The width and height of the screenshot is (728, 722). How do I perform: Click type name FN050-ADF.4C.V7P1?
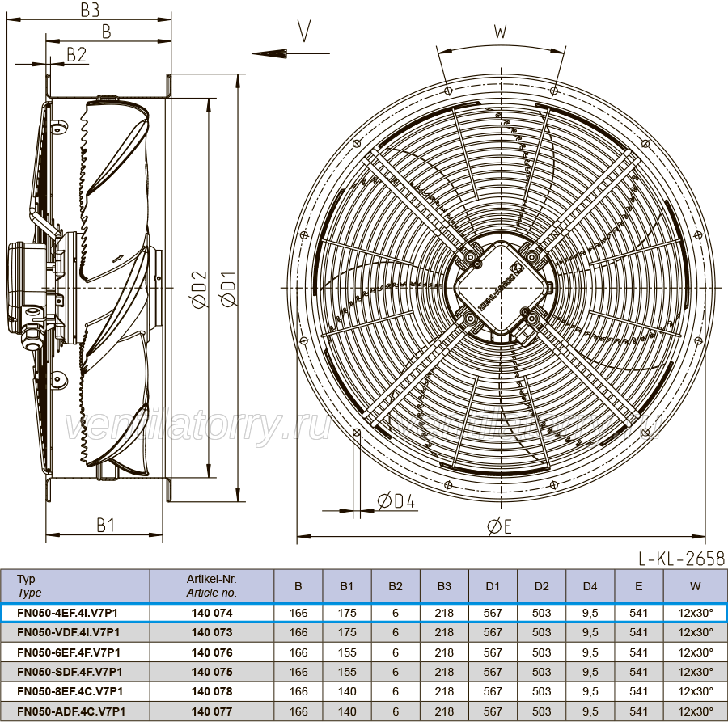[x=71, y=711]
